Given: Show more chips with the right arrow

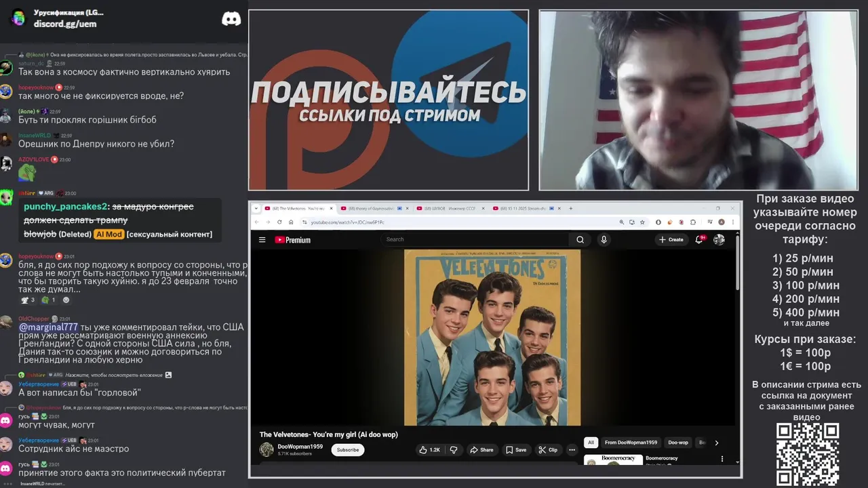Looking at the screenshot, I should [716, 443].
